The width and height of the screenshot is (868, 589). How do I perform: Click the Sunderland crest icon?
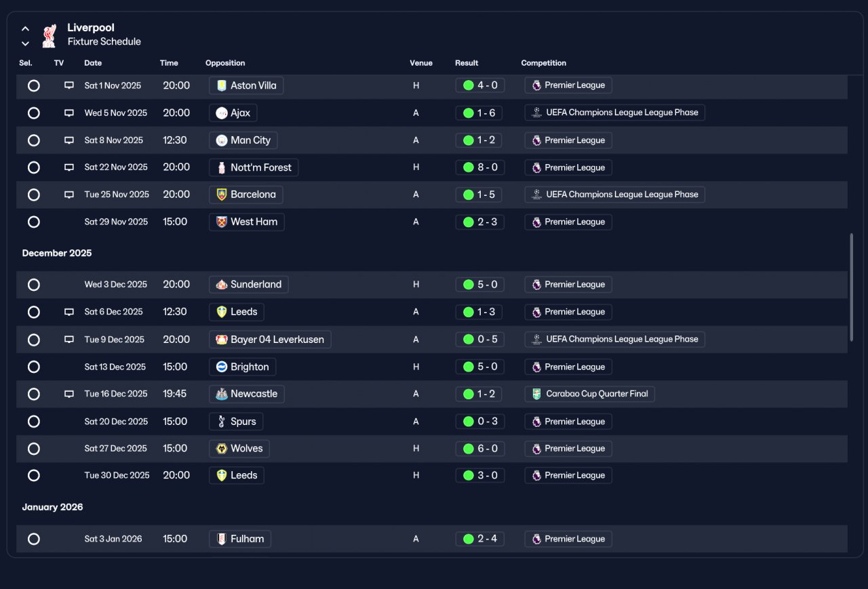tap(221, 285)
